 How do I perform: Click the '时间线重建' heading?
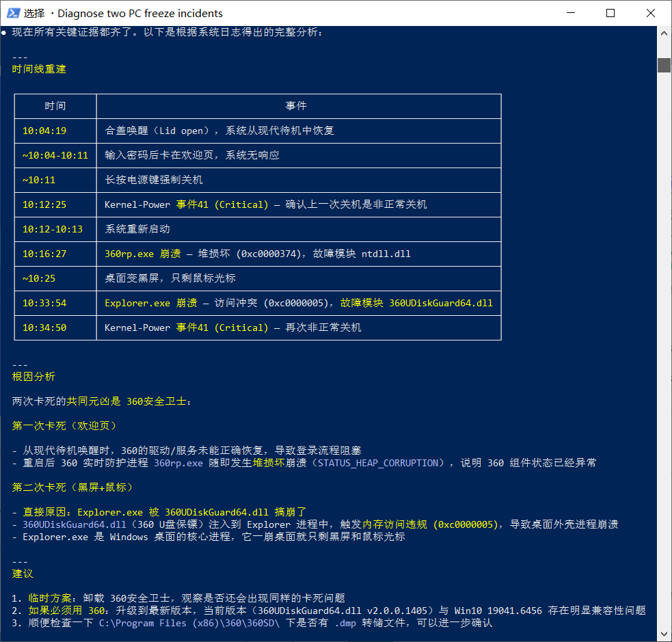(x=39, y=69)
